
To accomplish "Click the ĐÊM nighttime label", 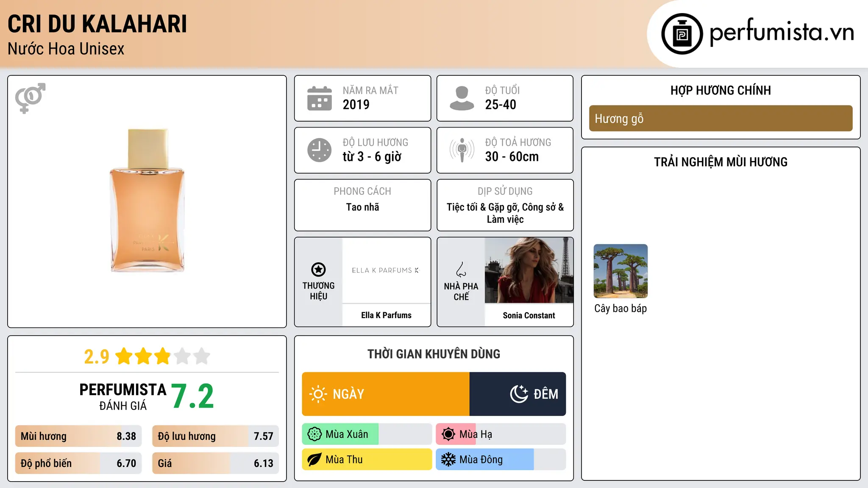I will 546,394.
